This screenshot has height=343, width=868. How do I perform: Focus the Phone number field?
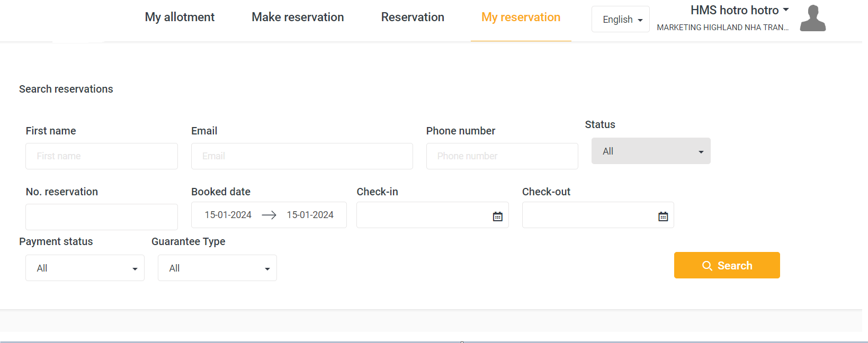point(502,156)
